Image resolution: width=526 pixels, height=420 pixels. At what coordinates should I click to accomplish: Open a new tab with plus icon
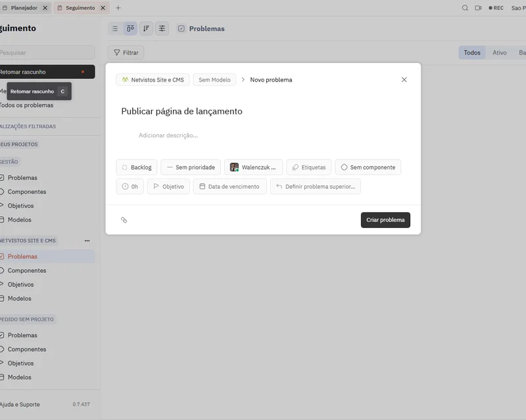118,8
